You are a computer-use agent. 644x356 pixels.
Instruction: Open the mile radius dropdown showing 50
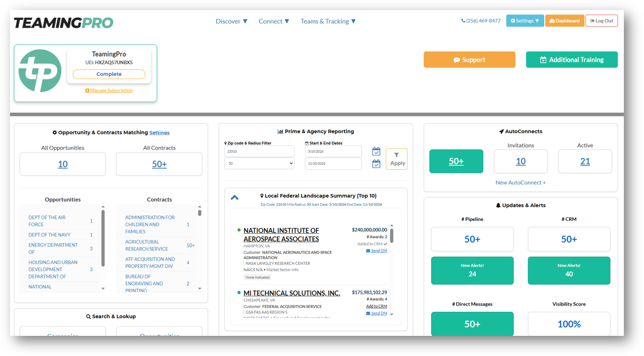(259, 163)
